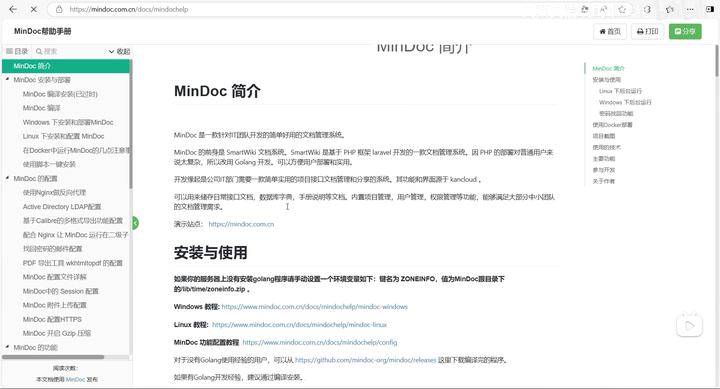Open MinDoc 编译安装(已过时) page
This screenshot has height=389, width=720.
point(60,94)
